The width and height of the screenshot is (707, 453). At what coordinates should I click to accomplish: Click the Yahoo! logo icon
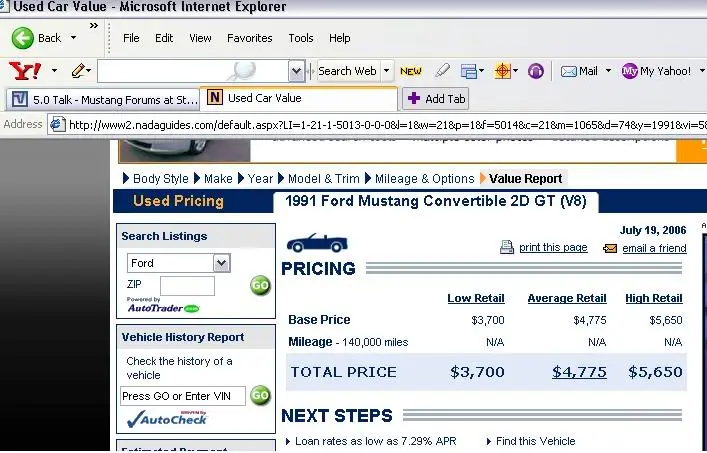[x=25, y=71]
